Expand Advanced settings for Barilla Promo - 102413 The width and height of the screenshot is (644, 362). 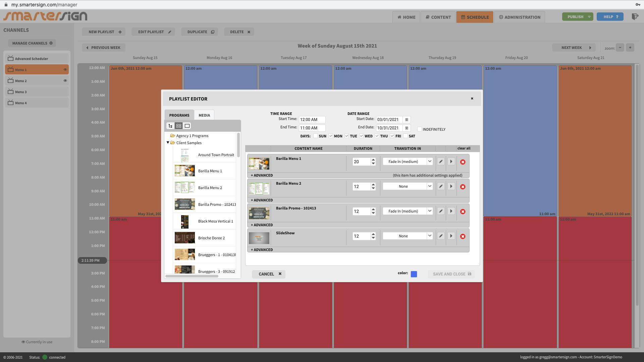262,225
